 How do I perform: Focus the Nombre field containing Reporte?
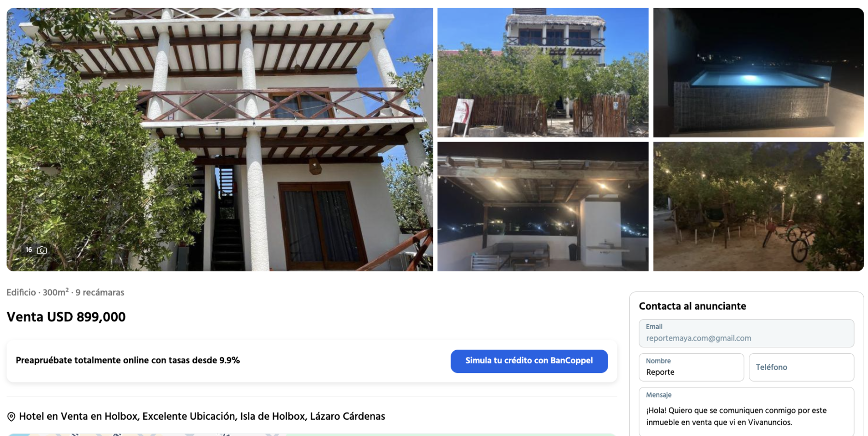tap(691, 367)
